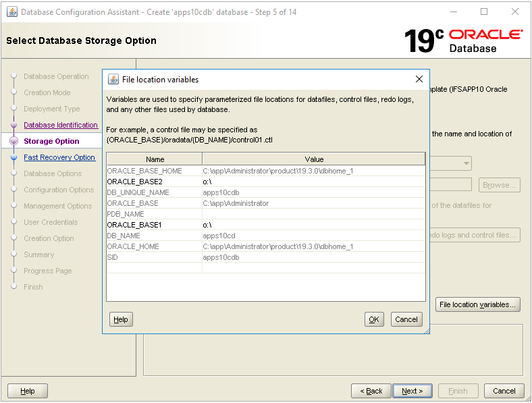Click Summary step in sidebar
Viewport: 532px width, 403px height.
(x=39, y=254)
